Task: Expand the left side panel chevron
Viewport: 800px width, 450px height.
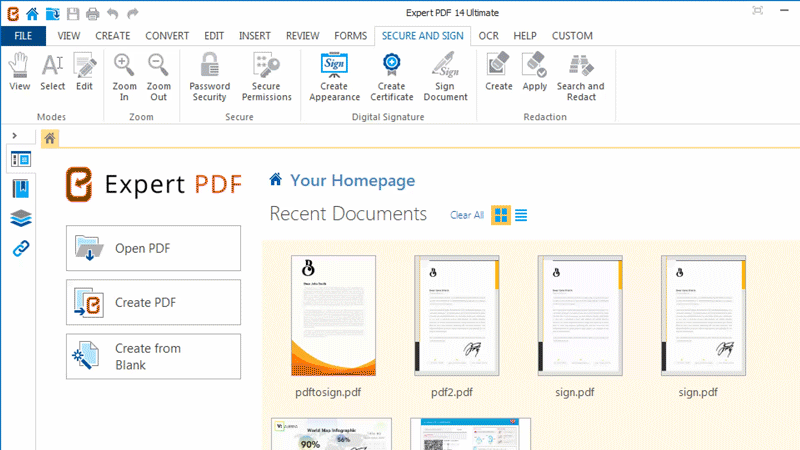Action: point(14,135)
